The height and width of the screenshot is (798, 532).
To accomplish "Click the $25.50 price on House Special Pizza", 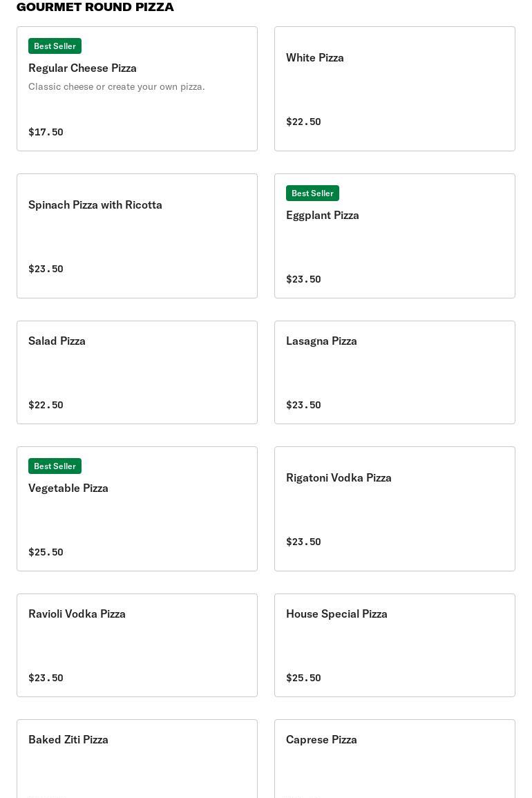I will 303,678.
